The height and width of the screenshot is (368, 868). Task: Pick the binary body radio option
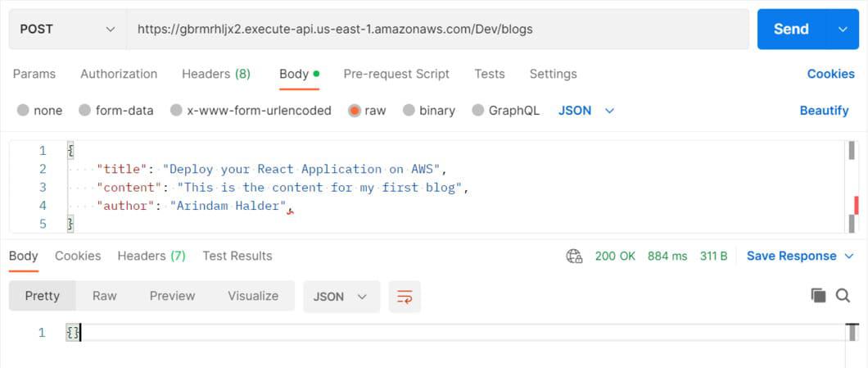pos(409,111)
